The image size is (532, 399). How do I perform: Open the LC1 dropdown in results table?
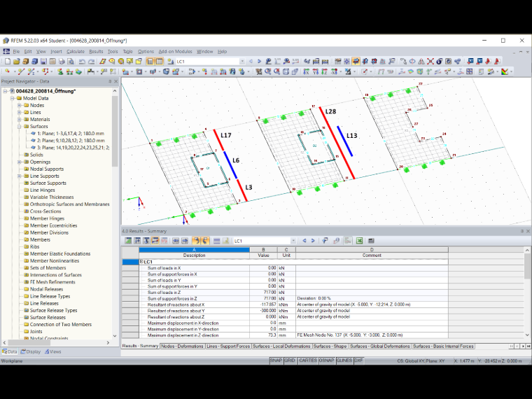pos(293,241)
